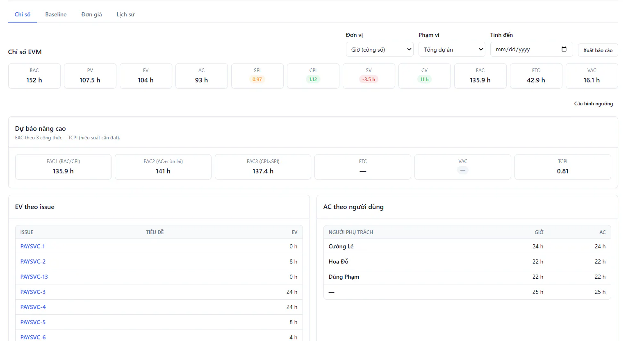Click the Dũng Phạm row name

point(344,277)
